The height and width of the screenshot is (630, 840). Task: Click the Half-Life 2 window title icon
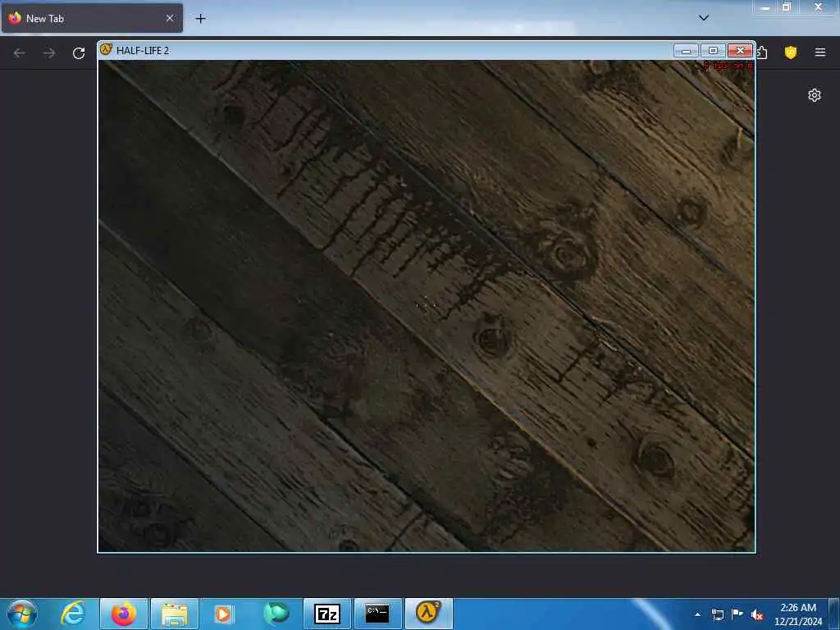[x=106, y=50]
